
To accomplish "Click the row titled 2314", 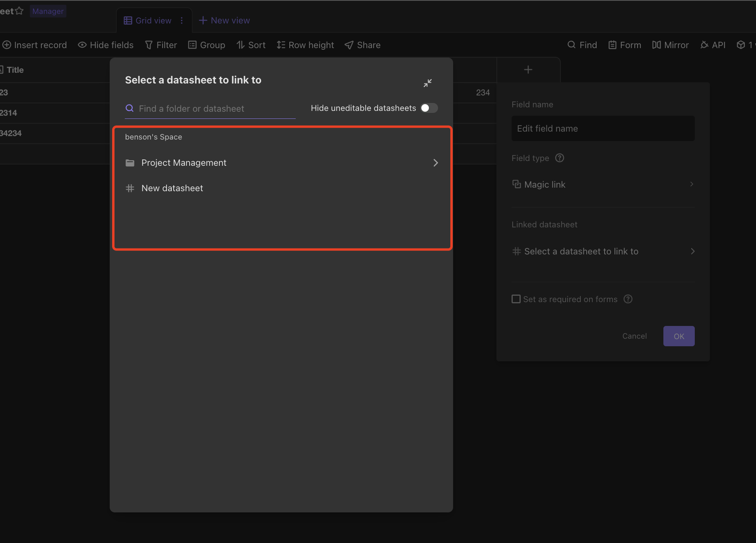I will point(8,113).
